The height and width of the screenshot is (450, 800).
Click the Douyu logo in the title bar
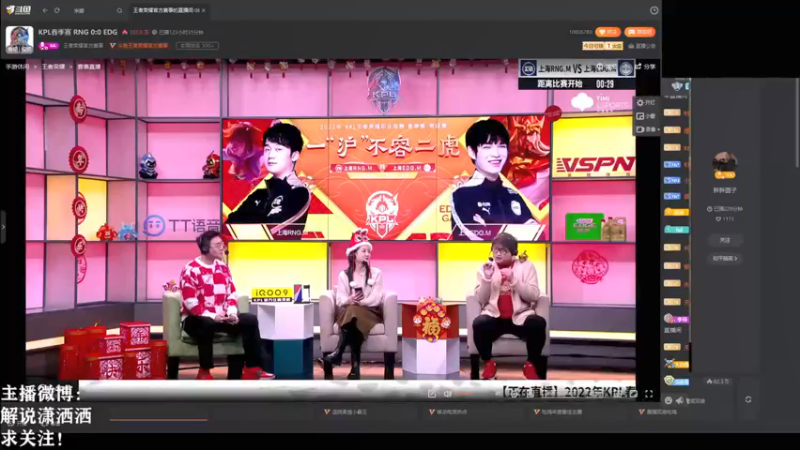point(18,10)
